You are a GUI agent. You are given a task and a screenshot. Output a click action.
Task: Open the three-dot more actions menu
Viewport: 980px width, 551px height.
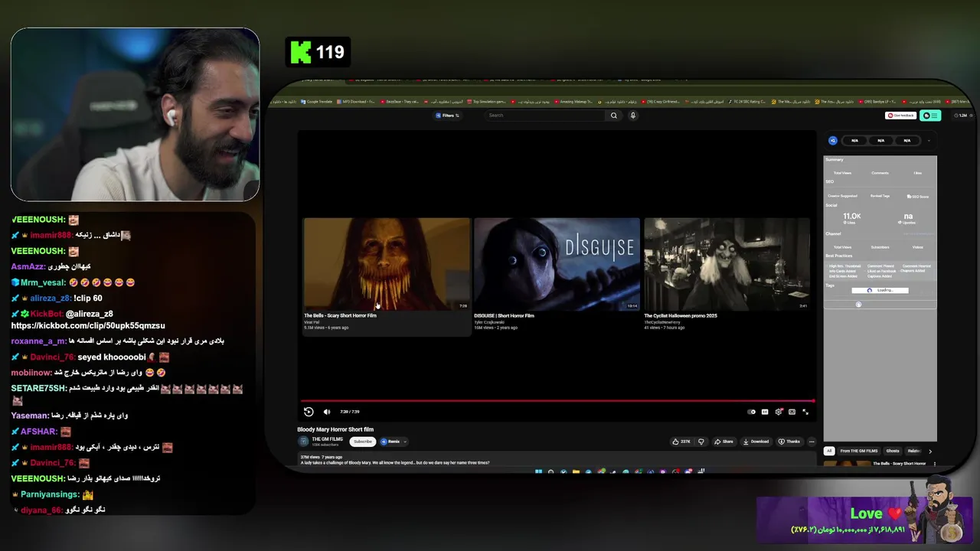(x=812, y=442)
